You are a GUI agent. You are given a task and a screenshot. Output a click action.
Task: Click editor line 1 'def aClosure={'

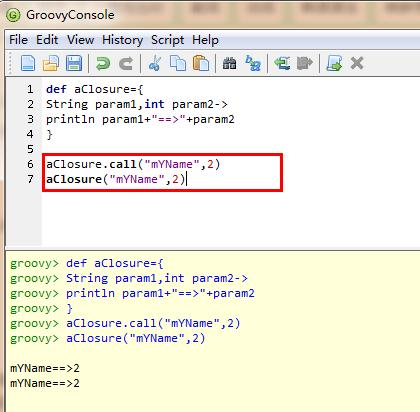(95, 89)
